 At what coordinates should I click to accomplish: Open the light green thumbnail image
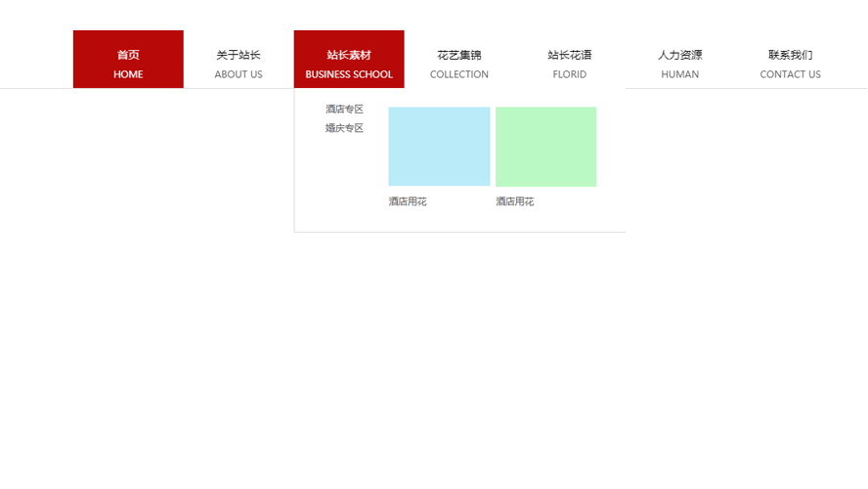545,146
